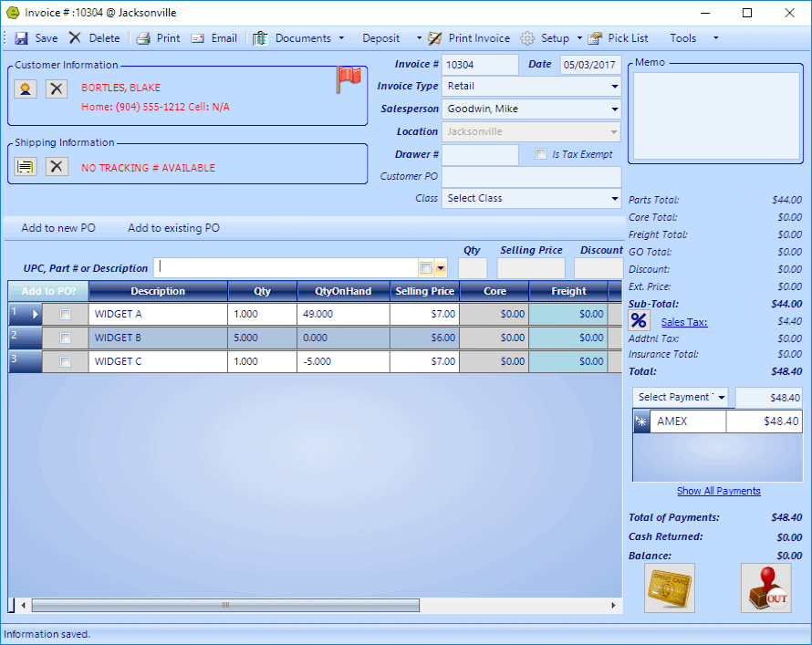This screenshot has width=812, height=645.
Task: Click the Delete X icon in toolbar
Action: [x=75, y=38]
